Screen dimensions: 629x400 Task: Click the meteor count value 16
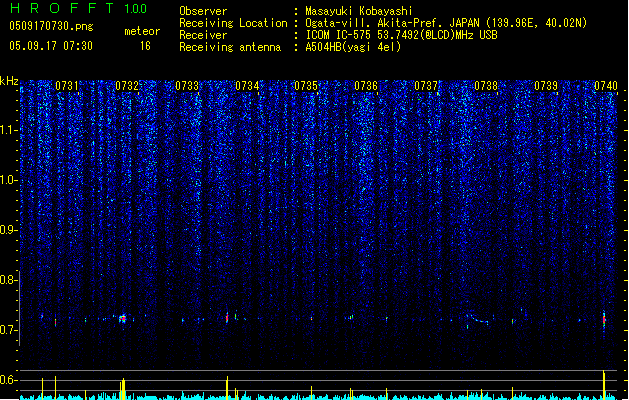[145, 46]
